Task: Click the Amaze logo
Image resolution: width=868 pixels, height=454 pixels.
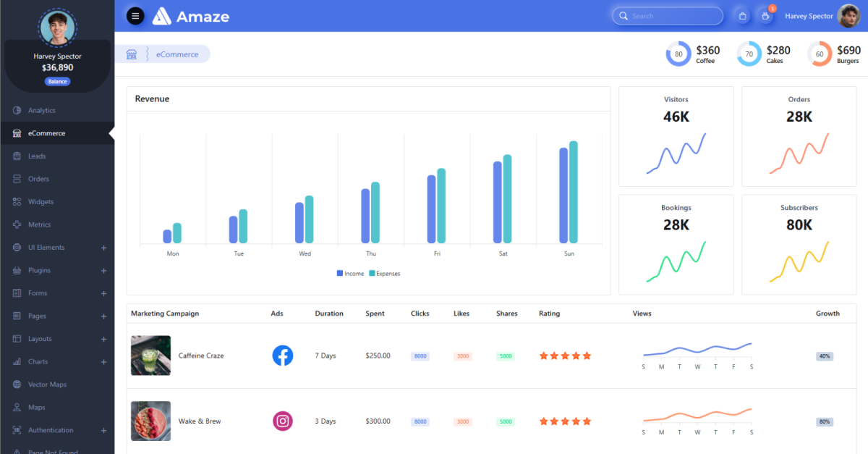Action: [191, 16]
